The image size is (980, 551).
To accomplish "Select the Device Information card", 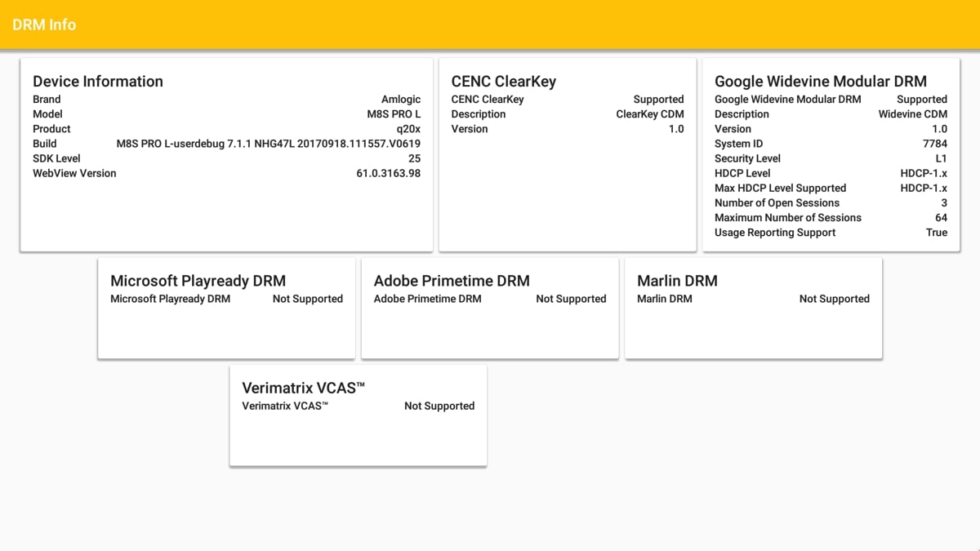I will pyautogui.click(x=226, y=151).
